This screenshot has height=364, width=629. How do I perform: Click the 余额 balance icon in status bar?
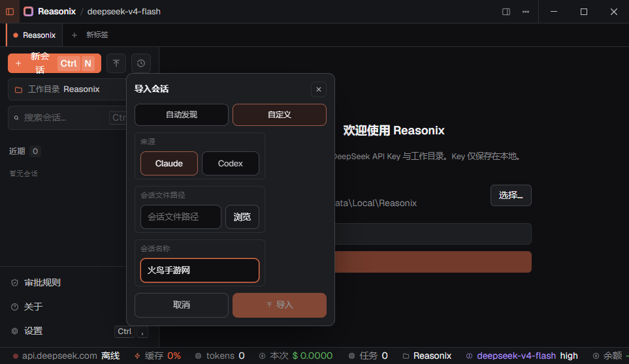click(x=596, y=356)
